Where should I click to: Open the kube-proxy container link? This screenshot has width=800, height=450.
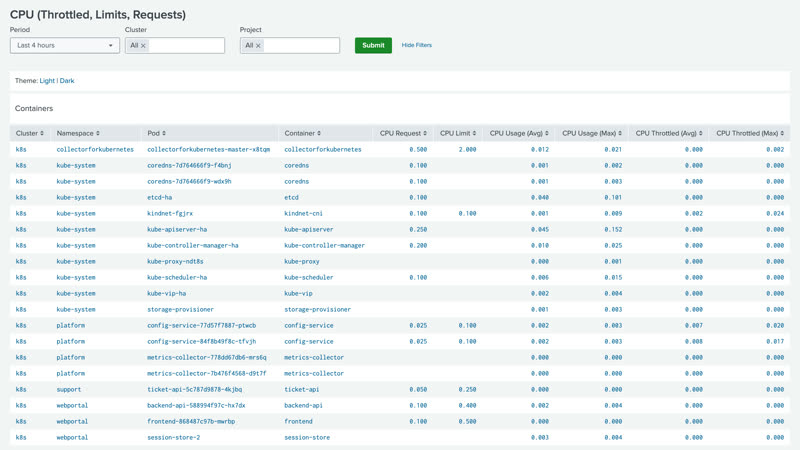[x=302, y=261]
